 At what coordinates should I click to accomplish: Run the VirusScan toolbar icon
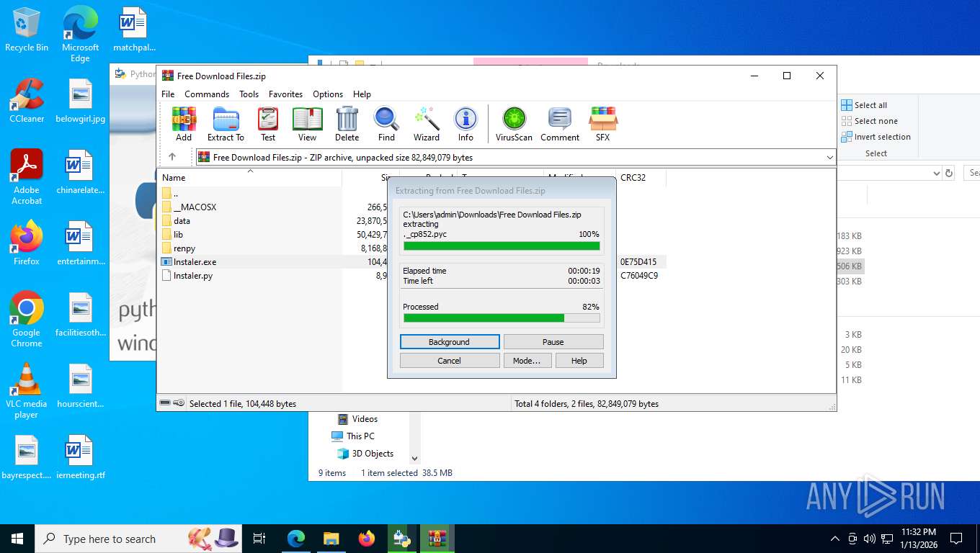(x=514, y=124)
